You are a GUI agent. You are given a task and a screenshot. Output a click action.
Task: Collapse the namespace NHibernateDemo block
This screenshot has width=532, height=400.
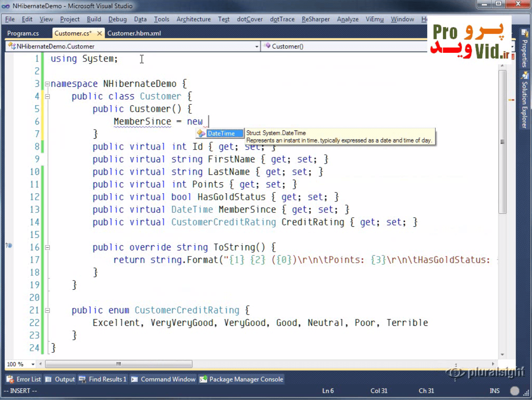(x=47, y=84)
